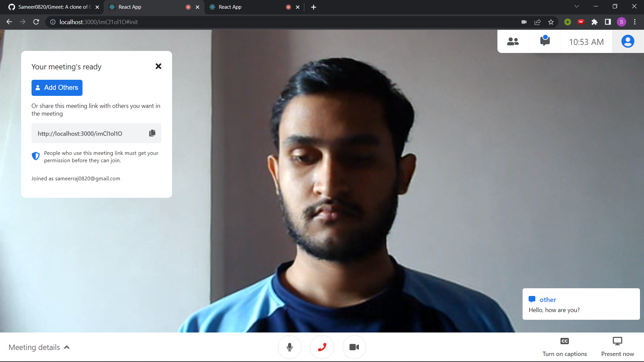Toggle the share icon in the browser toolbar
Image resolution: width=644 pixels, height=362 pixels.
coord(537,22)
